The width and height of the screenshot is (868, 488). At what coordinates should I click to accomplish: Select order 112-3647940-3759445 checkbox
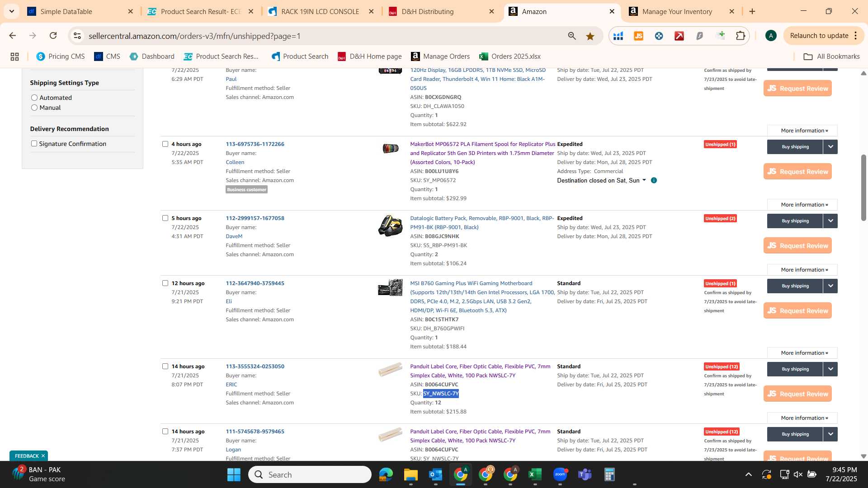[x=165, y=283]
